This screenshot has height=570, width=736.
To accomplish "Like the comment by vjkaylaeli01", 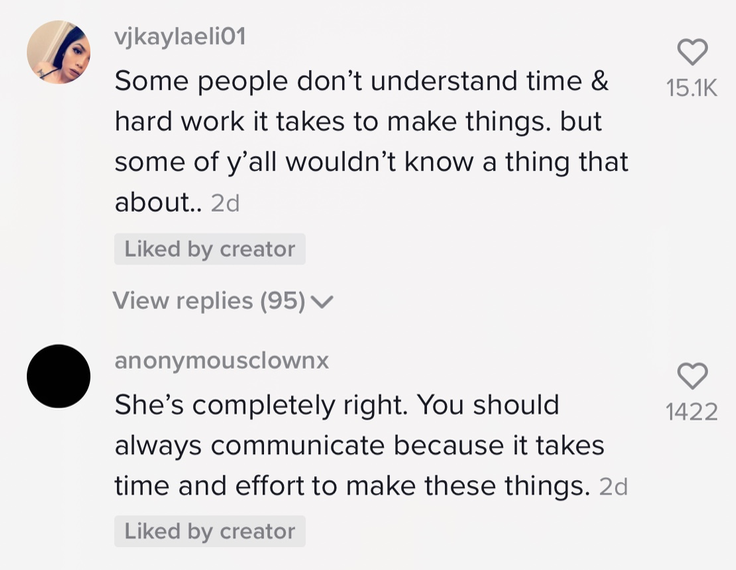I will coord(692,52).
